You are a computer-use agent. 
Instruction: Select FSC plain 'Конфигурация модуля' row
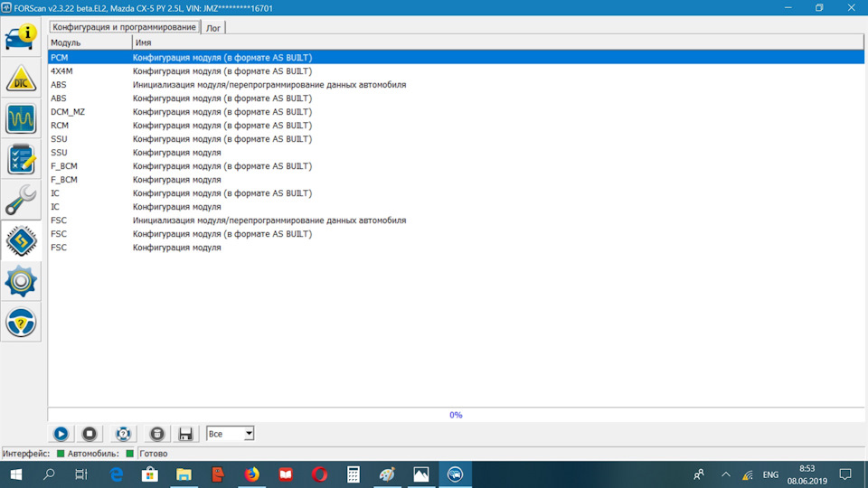tap(456, 248)
